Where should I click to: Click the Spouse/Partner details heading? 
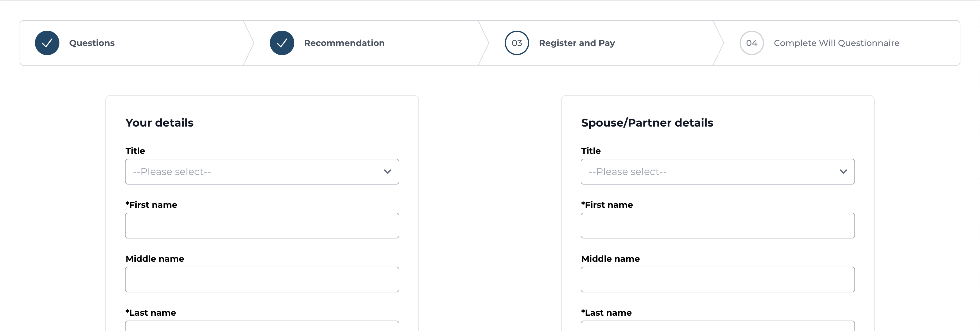pos(647,123)
